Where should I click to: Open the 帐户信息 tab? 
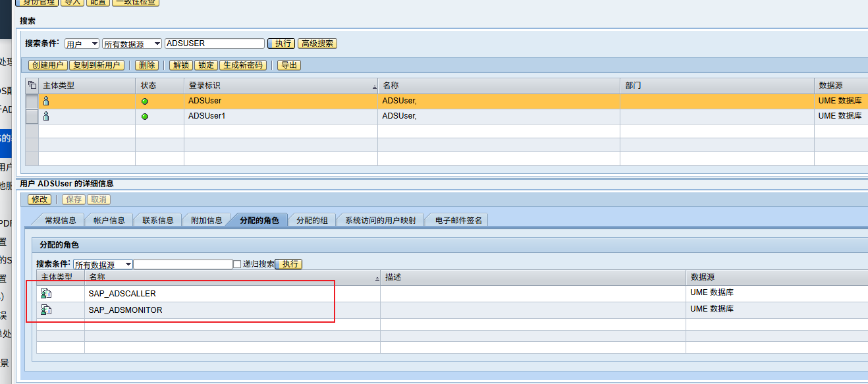coord(109,220)
